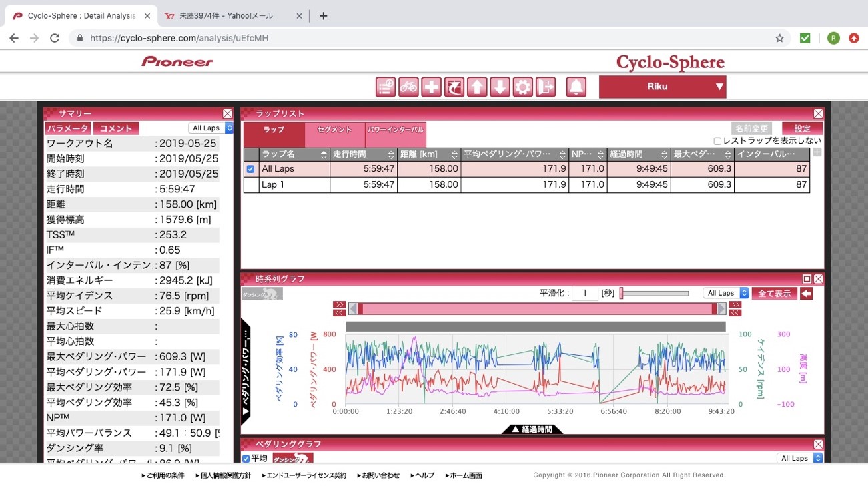Image resolution: width=868 pixels, height=488 pixels.
Task: Click the logout door icon
Action: click(x=546, y=87)
